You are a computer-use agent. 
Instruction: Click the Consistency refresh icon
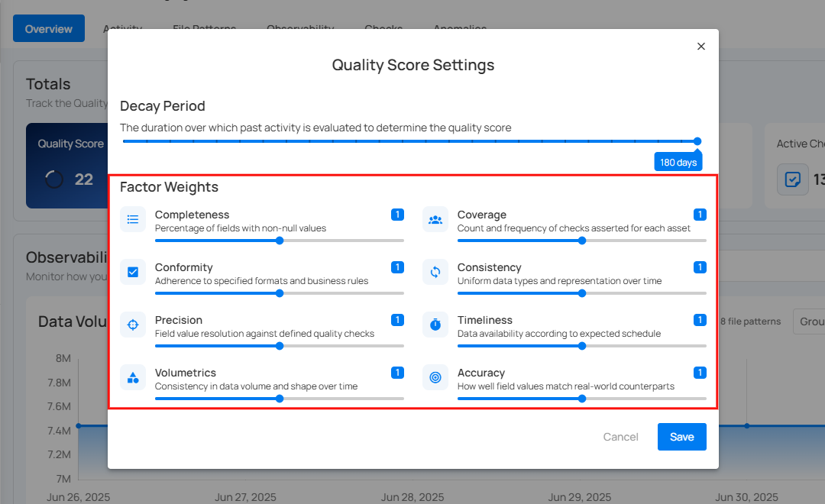(x=435, y=272)
